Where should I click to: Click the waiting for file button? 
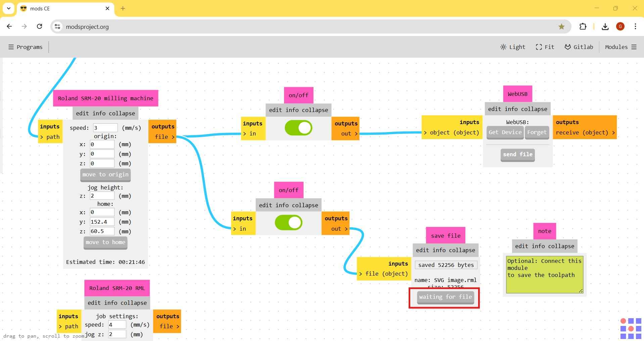pyautogui.click(x=446, y=297)
